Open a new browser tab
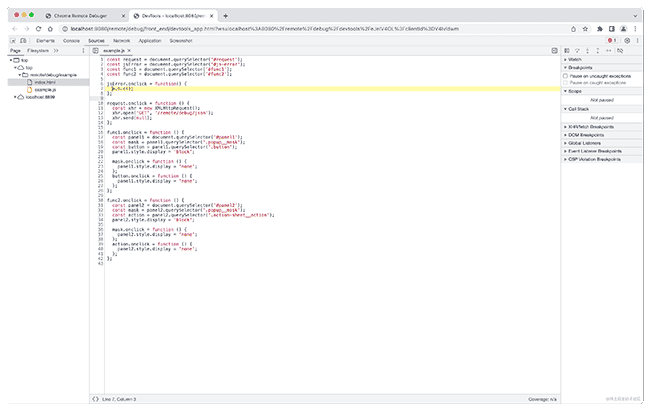Screen dimensions: 650x404 point(226,16)
